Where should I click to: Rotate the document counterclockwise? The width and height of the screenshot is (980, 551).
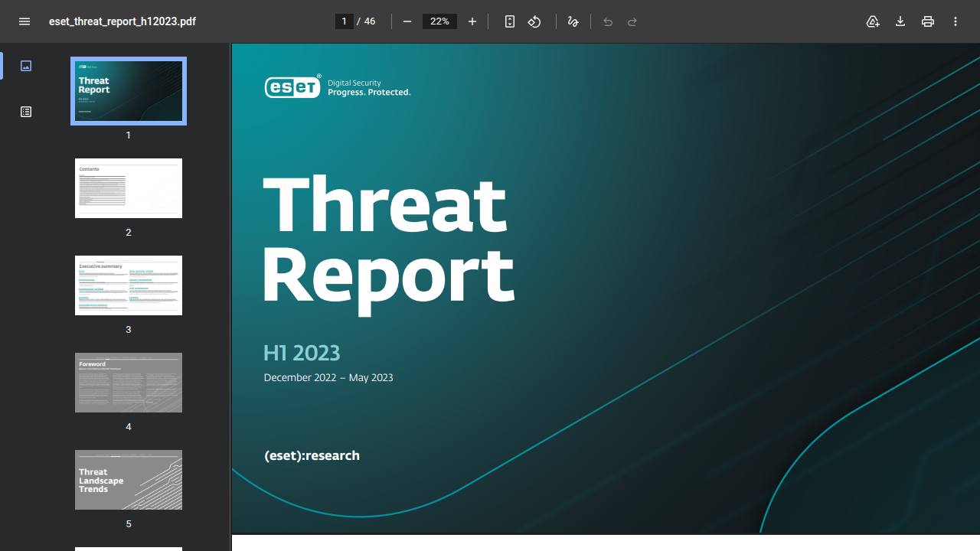534,21
